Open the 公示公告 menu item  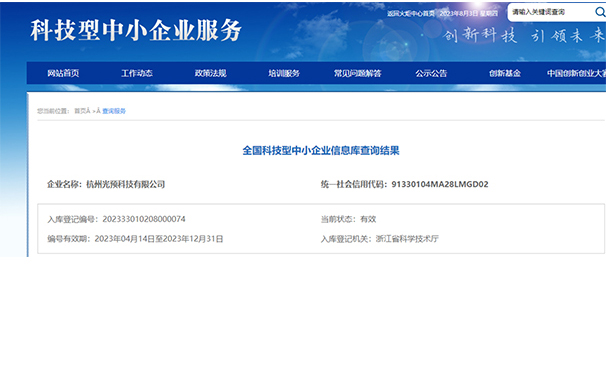tap(431, 73)
